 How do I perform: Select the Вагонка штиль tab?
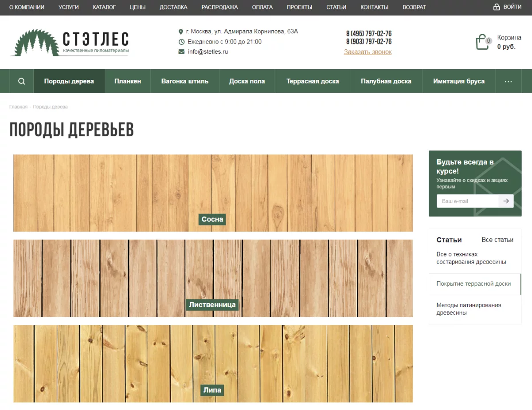[x=184, y=81]
